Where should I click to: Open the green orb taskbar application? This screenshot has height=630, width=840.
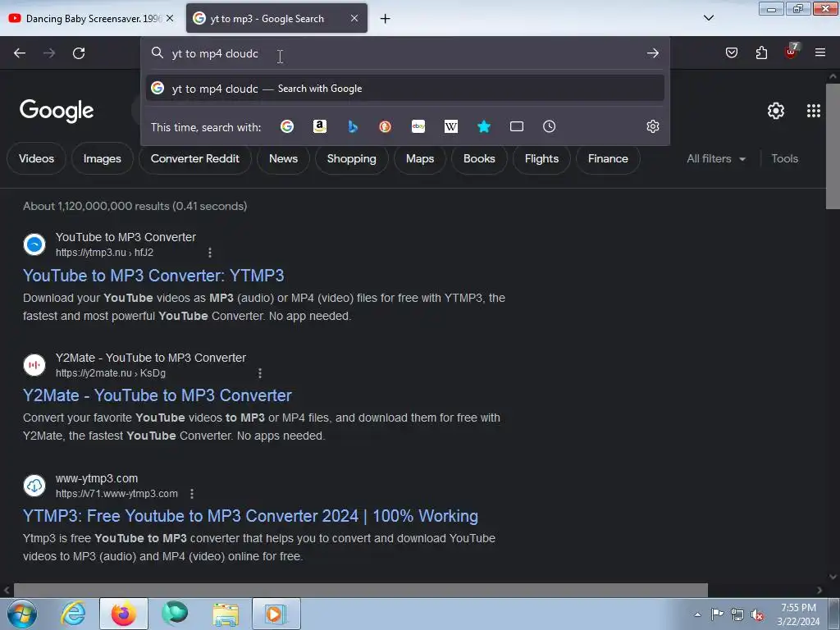click(x=175, y=614)
